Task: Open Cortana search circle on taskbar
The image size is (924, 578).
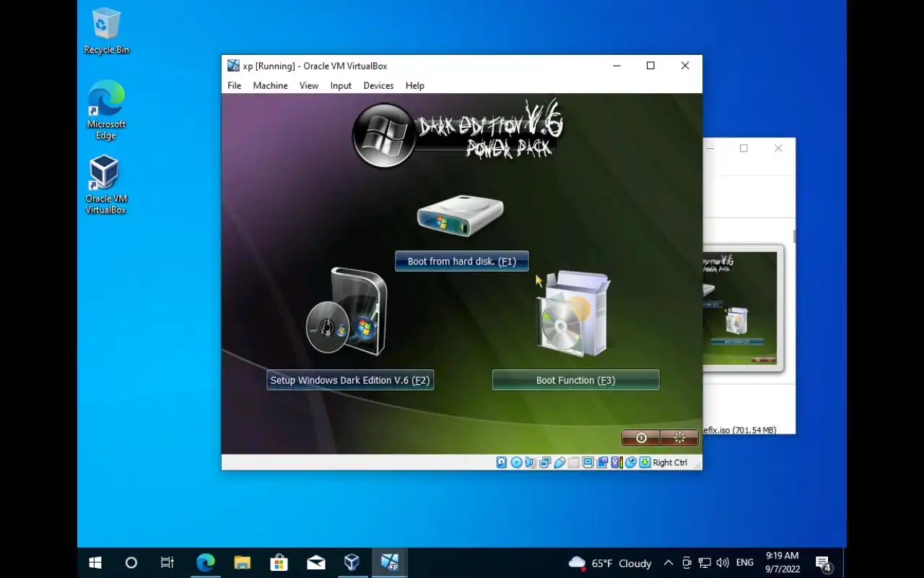Action: 131,563
